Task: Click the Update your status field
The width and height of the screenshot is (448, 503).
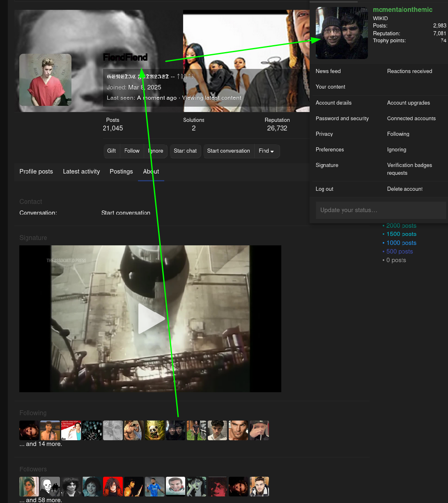Action: pos(380,210)
